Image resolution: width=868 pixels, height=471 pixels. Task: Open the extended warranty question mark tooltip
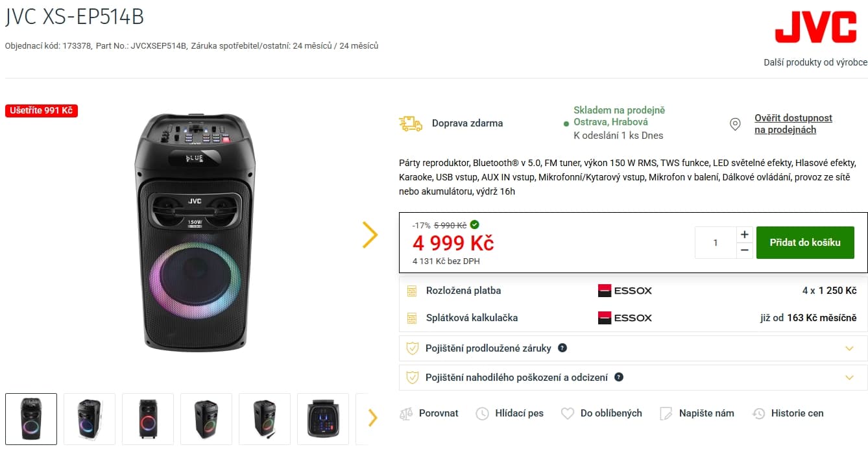[x=562, y=348]
